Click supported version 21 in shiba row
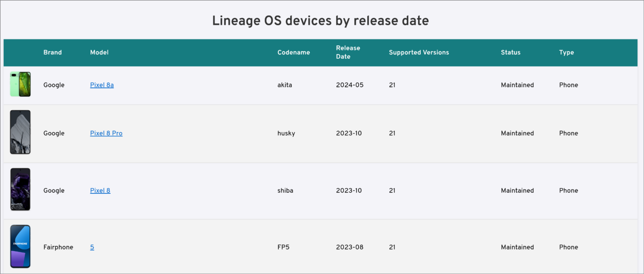The image size is (644, 274). [x=392, y=190]
